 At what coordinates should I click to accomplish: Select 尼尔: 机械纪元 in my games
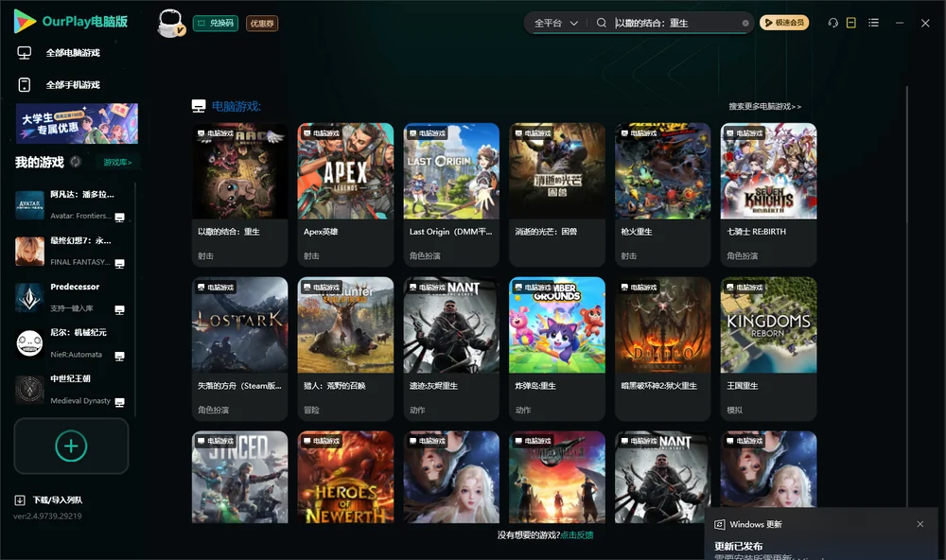pos(73,343)
